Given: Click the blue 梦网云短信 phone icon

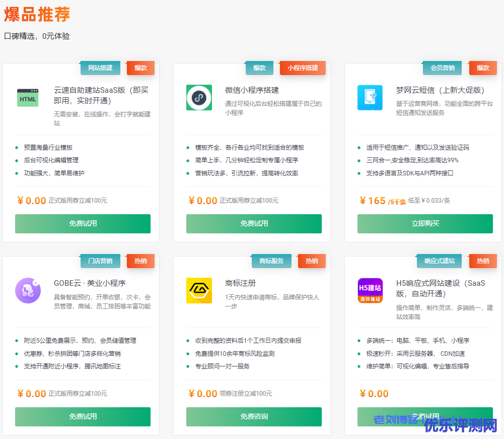Looking at the screenshot, I should pos(370,98).
